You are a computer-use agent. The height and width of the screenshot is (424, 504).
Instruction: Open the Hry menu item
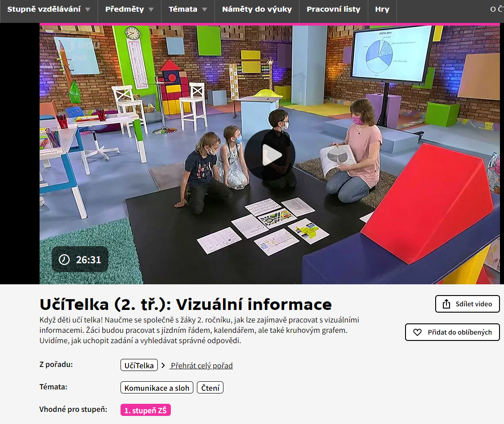pos(382,8)
